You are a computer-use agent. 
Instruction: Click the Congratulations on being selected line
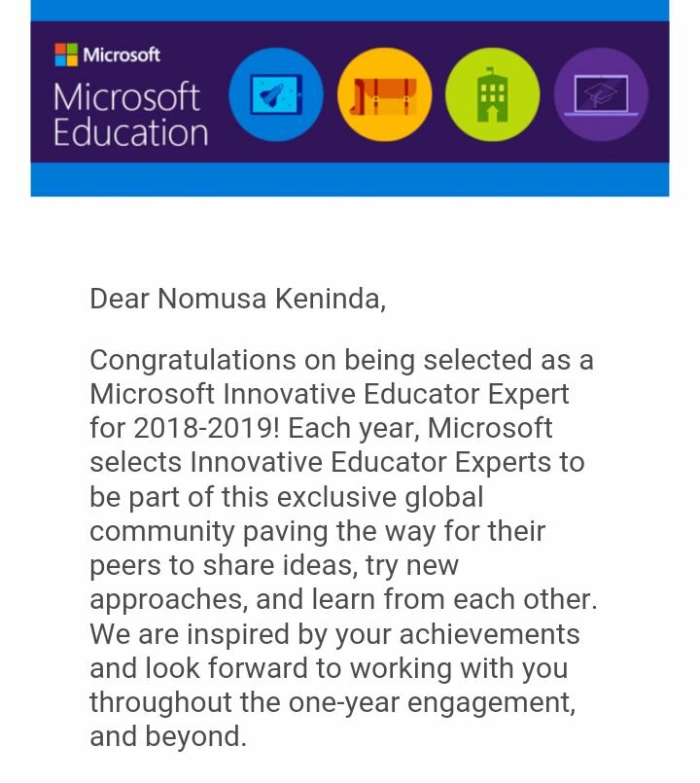[341, 360]
